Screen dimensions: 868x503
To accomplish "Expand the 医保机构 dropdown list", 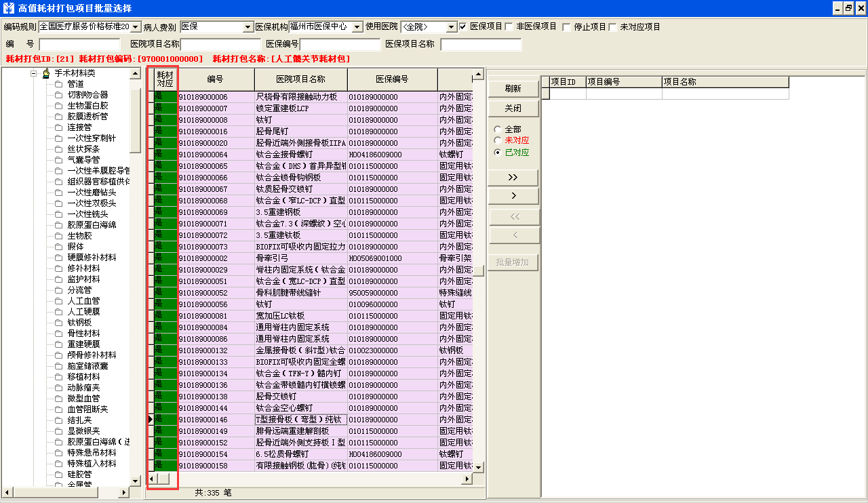I will click(x=357, y=27).
